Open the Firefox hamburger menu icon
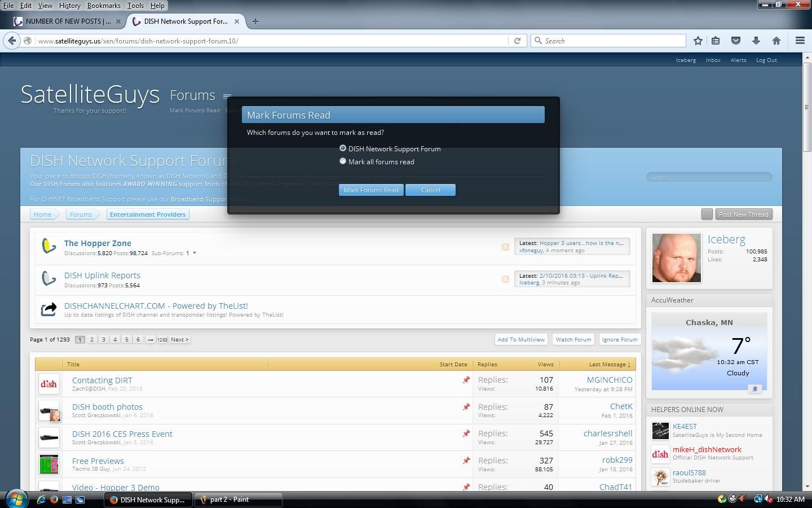Viewport: 812px width, 508px height. coord(800,41)
